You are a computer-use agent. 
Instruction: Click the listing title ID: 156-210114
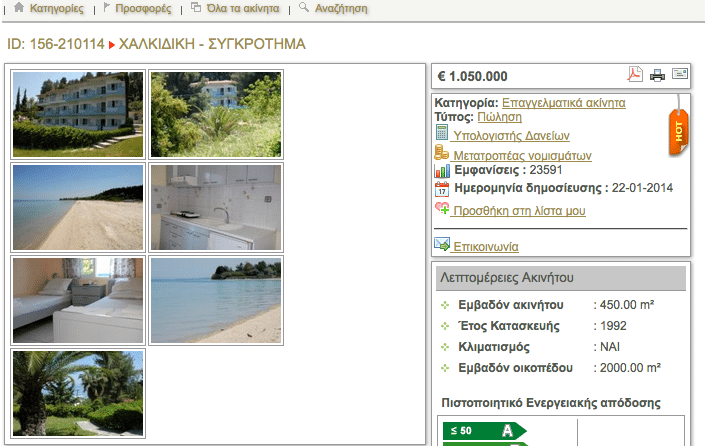[x=56, y=44]
